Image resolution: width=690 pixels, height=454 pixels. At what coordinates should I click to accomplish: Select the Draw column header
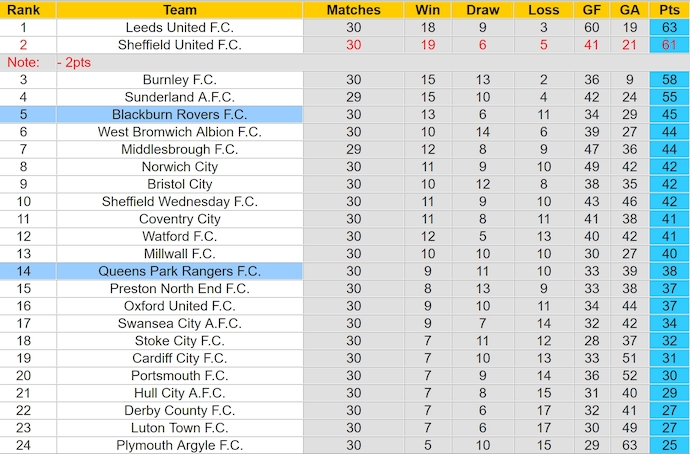[483, 10]
